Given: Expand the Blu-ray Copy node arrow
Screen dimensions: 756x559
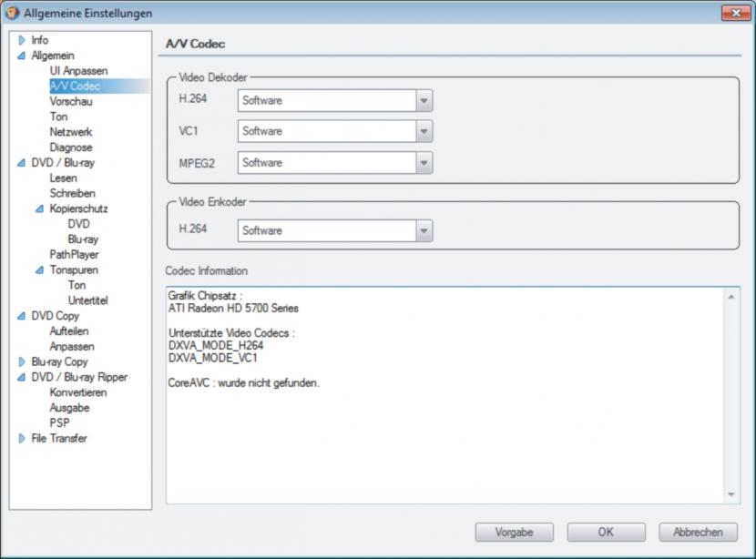Looking at the screenshot, I should click(21, 362).
